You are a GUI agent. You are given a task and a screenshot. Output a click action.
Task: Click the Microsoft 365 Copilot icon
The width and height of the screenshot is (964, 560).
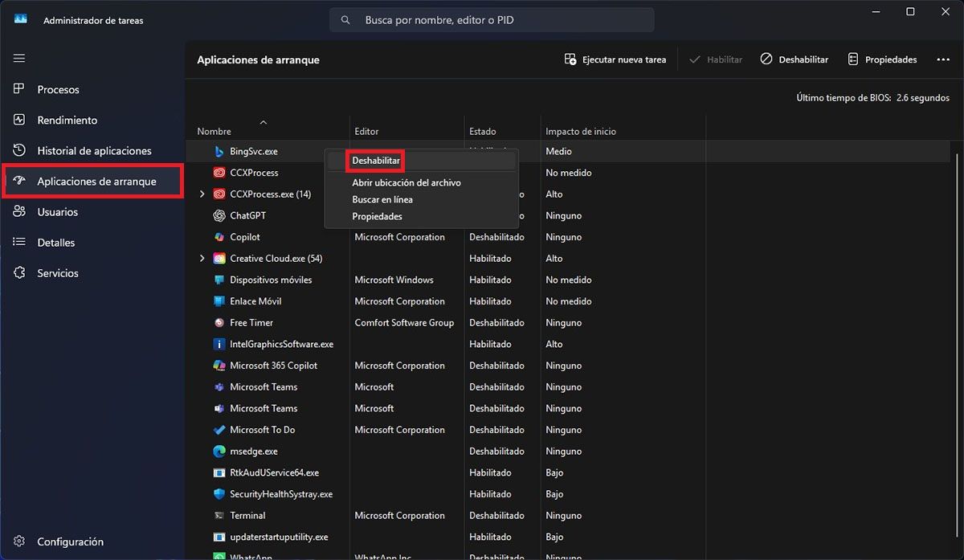click(x=219, y=366)
